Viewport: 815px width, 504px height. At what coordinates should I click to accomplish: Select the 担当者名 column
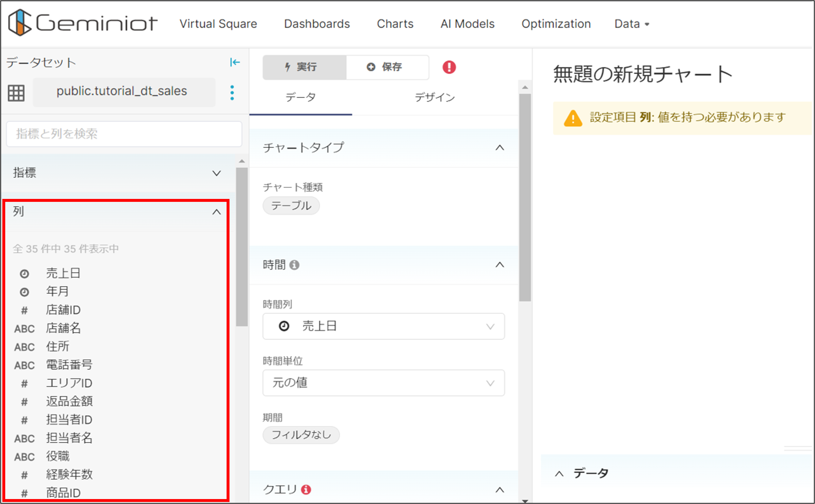tap(69, 438)
